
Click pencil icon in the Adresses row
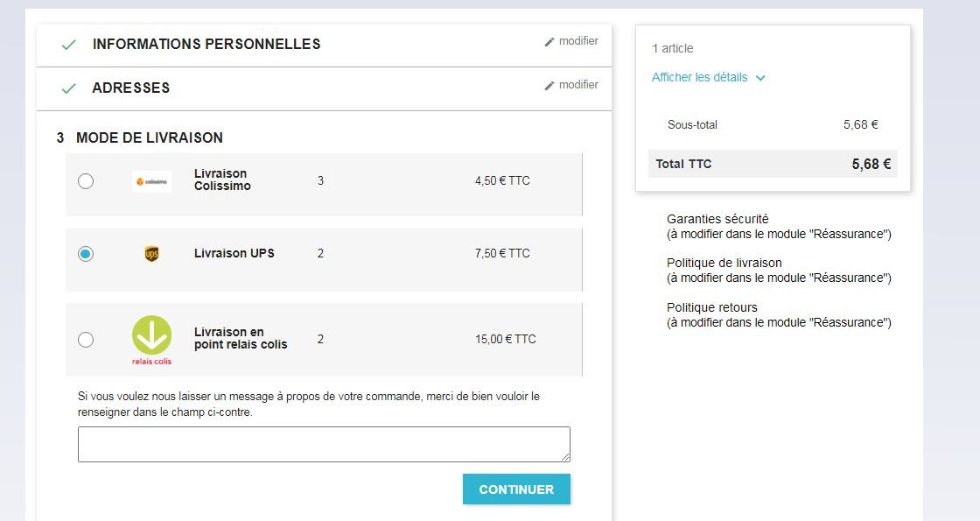[549, 86]
